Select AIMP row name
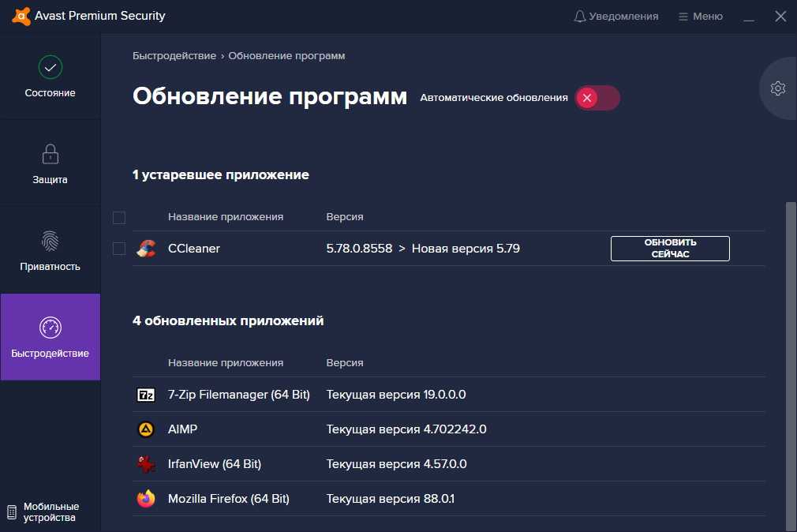 point(183,429)
